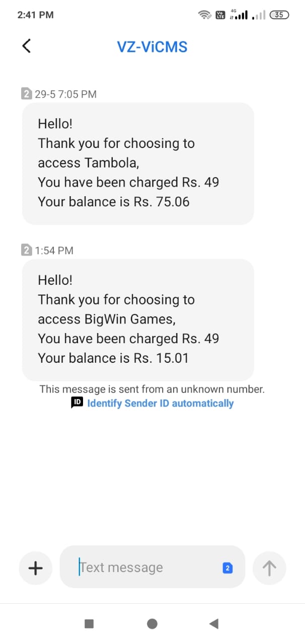Open attachments with the plus button
Image resolution: width=305 pixels, height=644 pixels.
click(35, 568)
